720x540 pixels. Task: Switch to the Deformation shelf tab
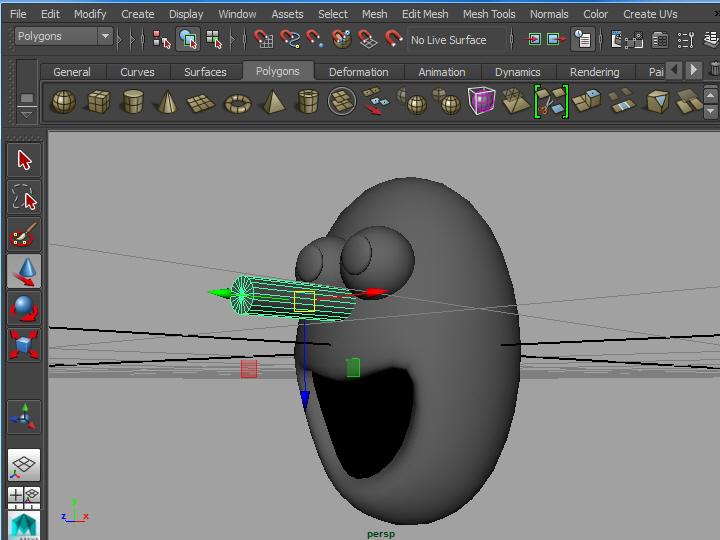click(x=358, y=72)
